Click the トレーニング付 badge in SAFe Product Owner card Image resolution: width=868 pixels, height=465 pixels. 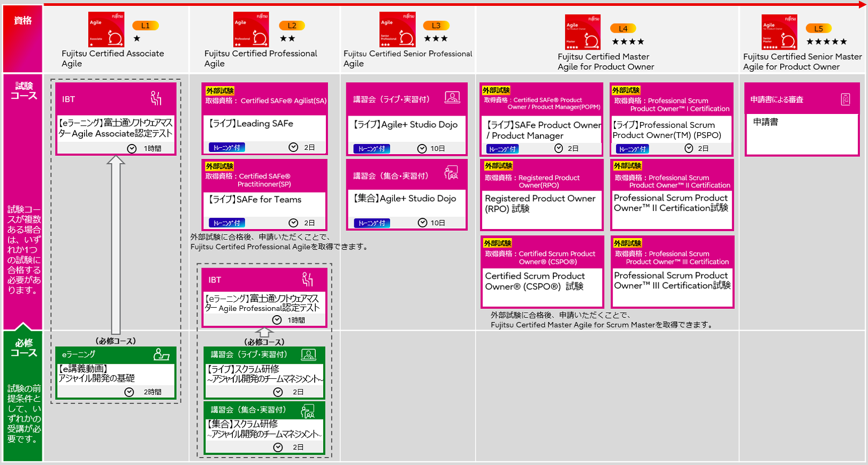[x=502, y=149]
